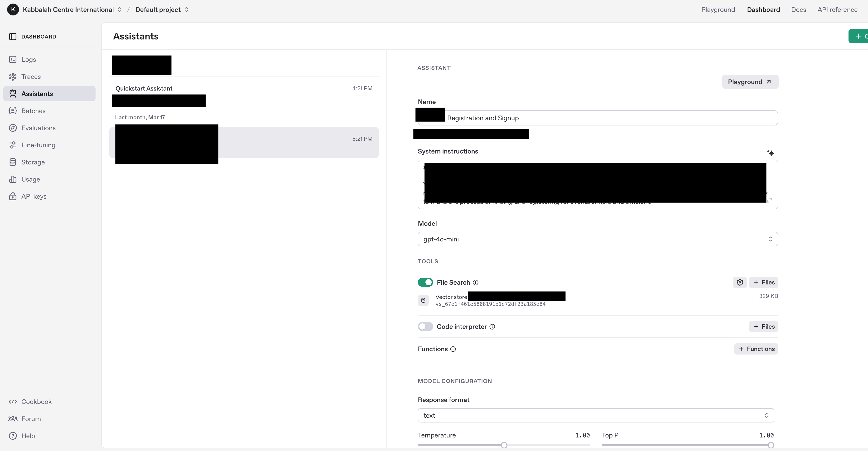The height and width of the screenshot is (451, 868).
Task: Click the Name input field
Action: (x=598, y=118)
